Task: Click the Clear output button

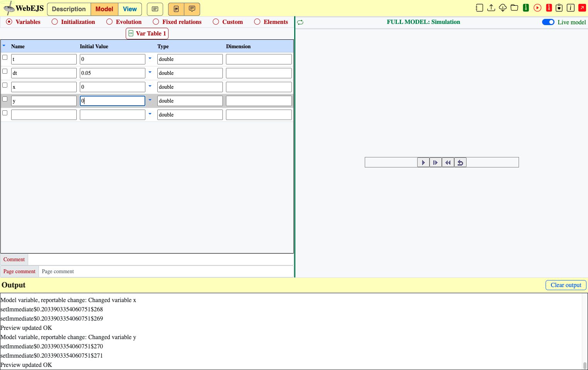Action: 566,285
